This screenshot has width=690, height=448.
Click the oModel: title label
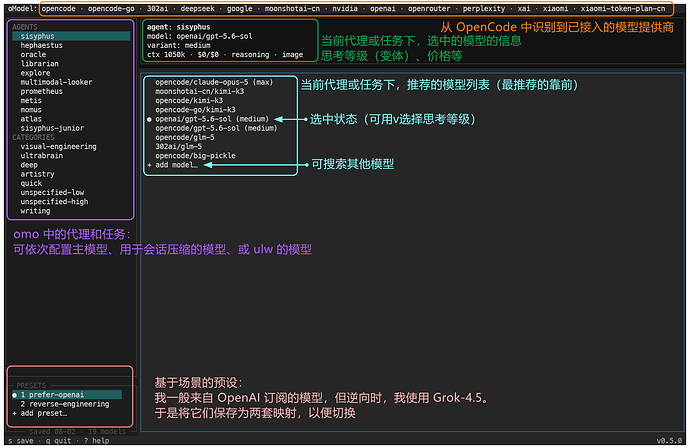22,9
